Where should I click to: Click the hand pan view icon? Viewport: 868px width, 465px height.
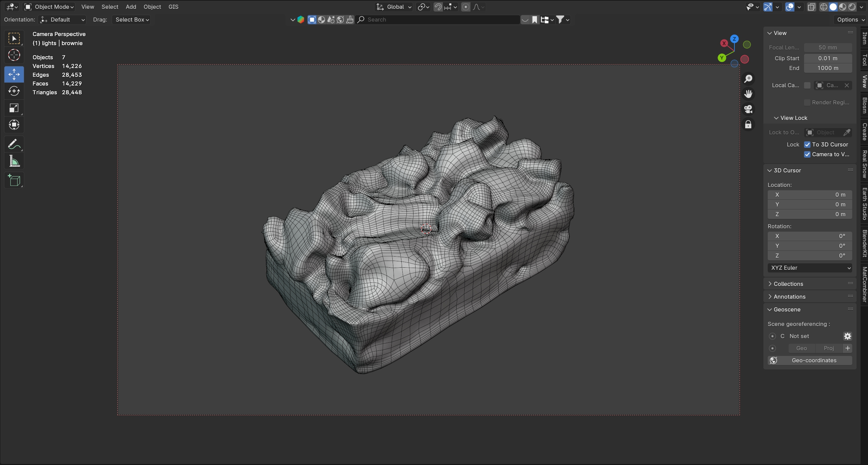tap(748, 94)
